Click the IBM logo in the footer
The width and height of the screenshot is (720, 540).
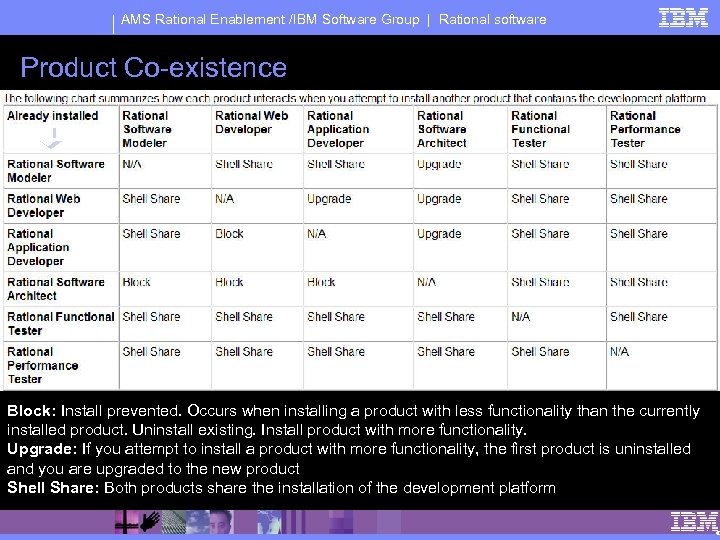pos(695,523)
